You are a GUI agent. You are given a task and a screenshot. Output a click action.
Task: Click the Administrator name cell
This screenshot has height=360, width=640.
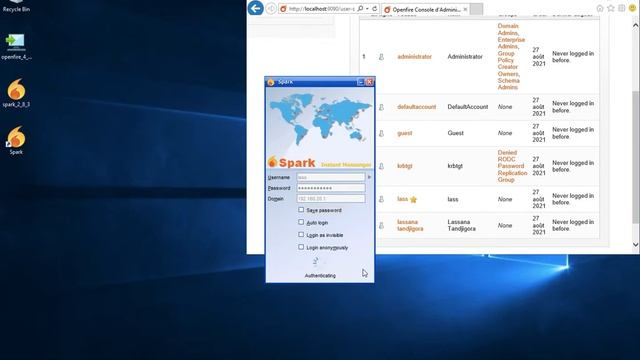[465, 57]
